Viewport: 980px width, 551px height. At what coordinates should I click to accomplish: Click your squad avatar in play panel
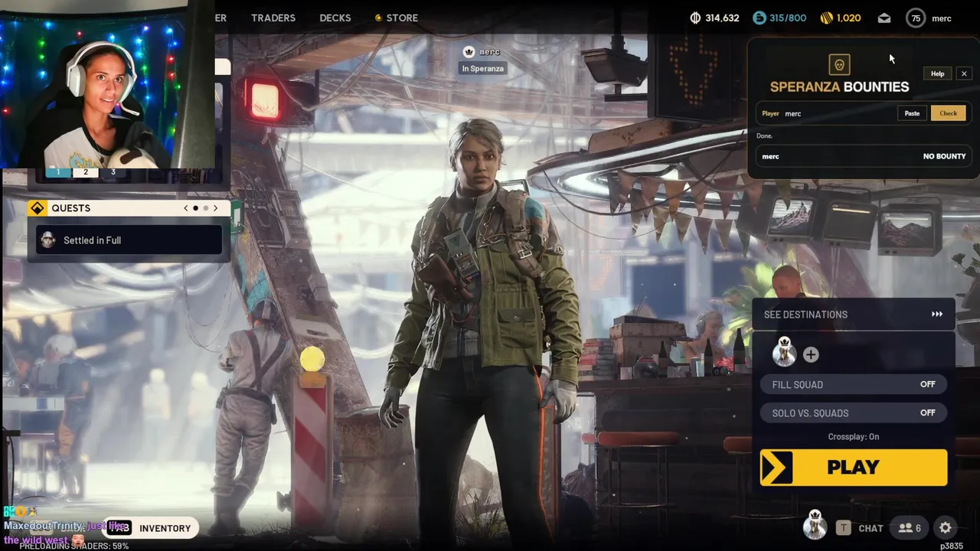(x=784, y=353)
